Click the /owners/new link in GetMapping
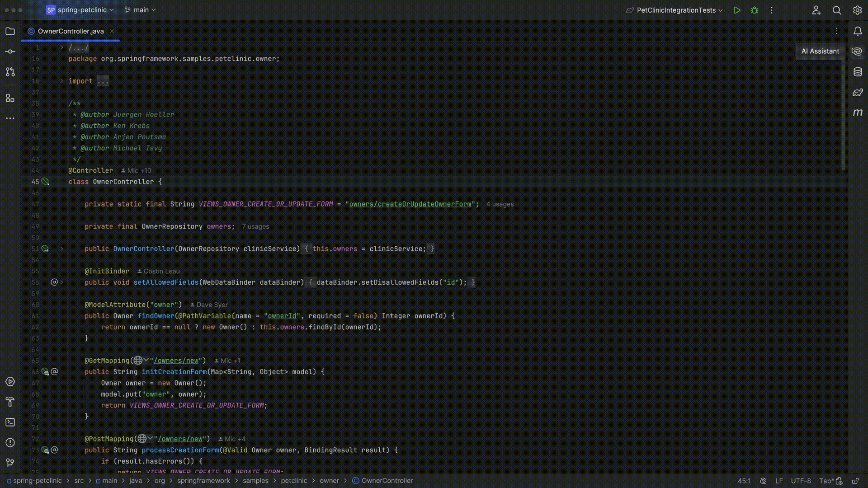The image size is (868, 488). coord(178,361)
